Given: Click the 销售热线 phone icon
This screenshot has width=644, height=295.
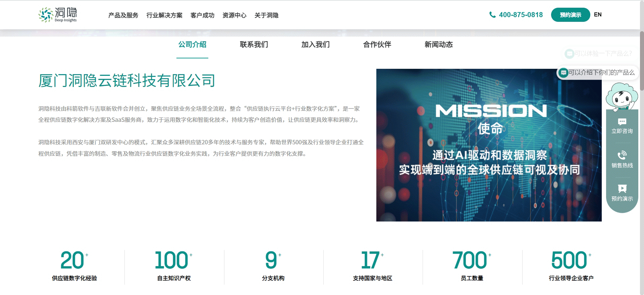Looking at the screenshot, I should (622, 155).
